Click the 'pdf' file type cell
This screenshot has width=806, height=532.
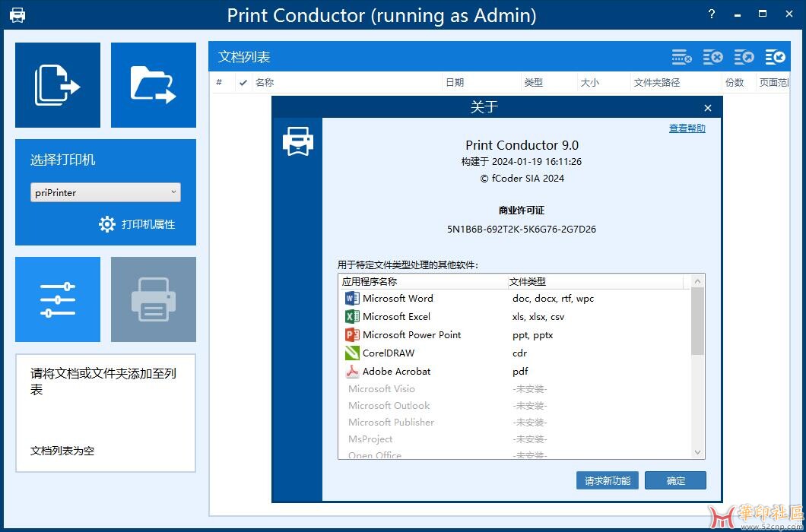(520, 372)
